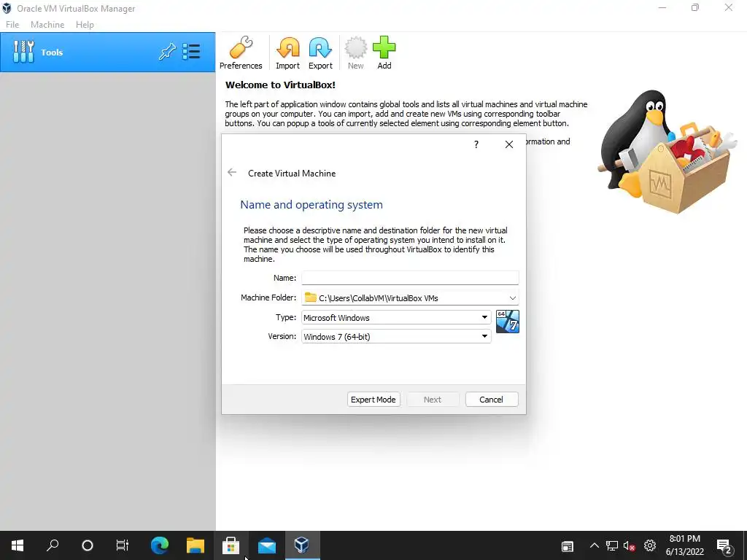Click the network tray icon
Screen dimensions: 747x560
612,545
